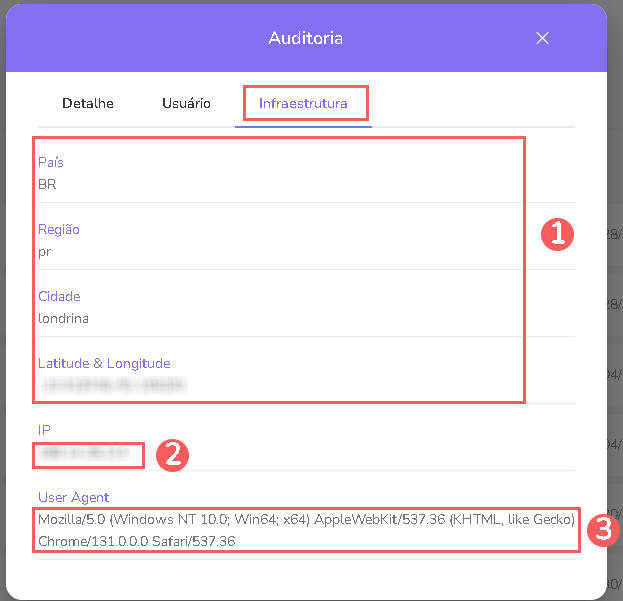Click the Latitude & Longitude label
623x601 pixels.
(104, 363)
